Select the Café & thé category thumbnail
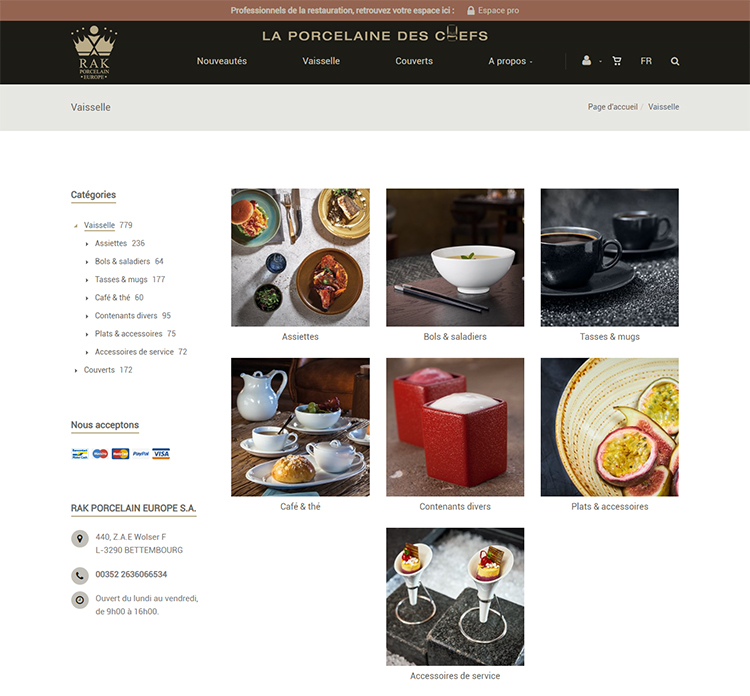 point(300,427)
